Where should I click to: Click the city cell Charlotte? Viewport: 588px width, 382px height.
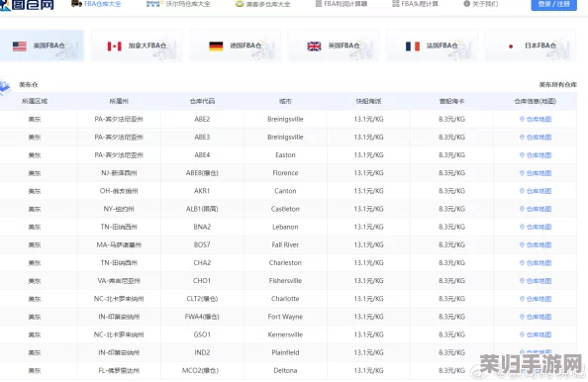click(285, 299)
